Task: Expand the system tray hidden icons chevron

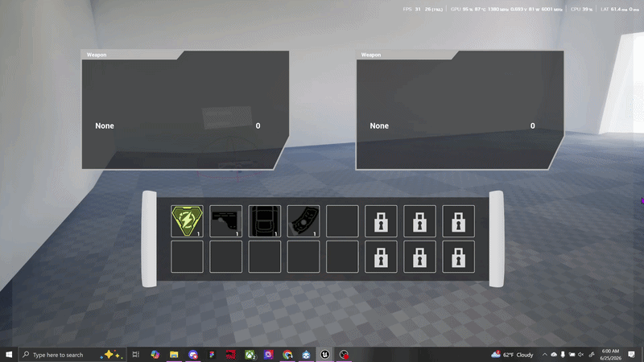Action: (x=545, y=355)
